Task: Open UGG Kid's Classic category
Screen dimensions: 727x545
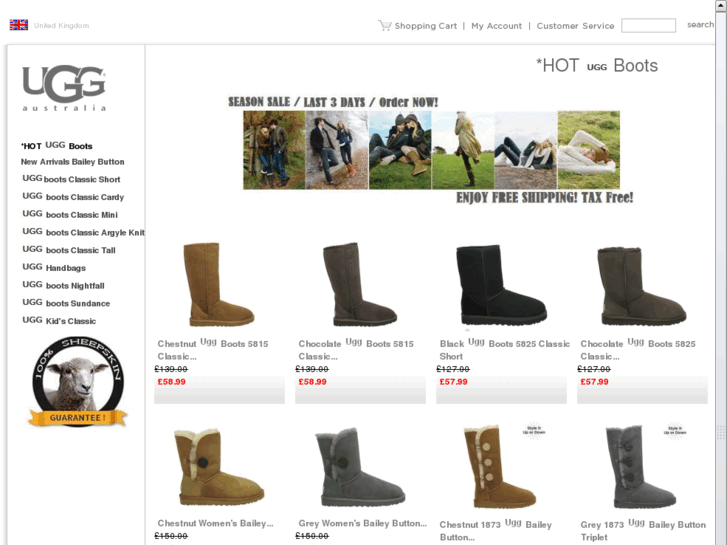Action: click(59, 321)
